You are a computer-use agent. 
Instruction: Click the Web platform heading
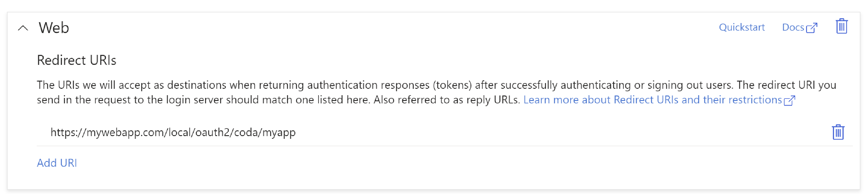(x=54, y=28)
